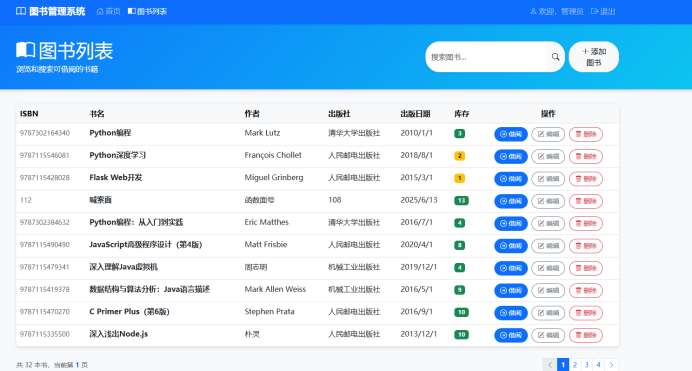The image size is (692, 371).
Task: Borrow Mark Allen Weiss data structures book
Action: pyautogui.click(x=511, y=290)
